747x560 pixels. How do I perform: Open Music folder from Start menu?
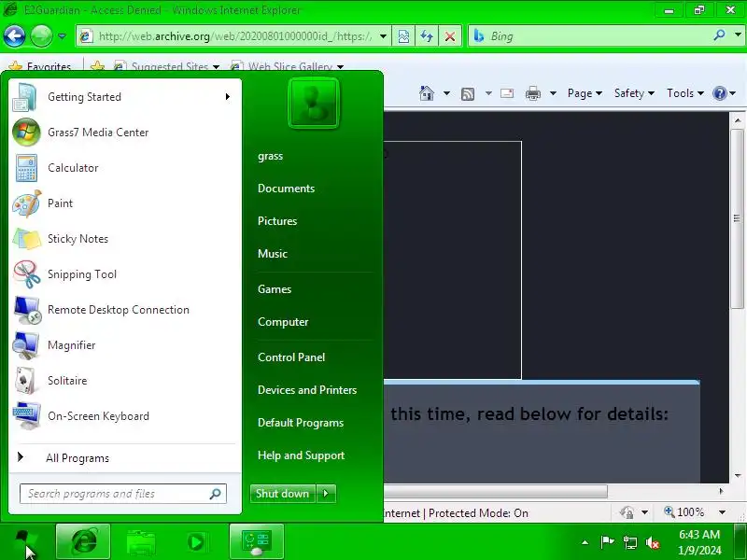coord(273,254)
